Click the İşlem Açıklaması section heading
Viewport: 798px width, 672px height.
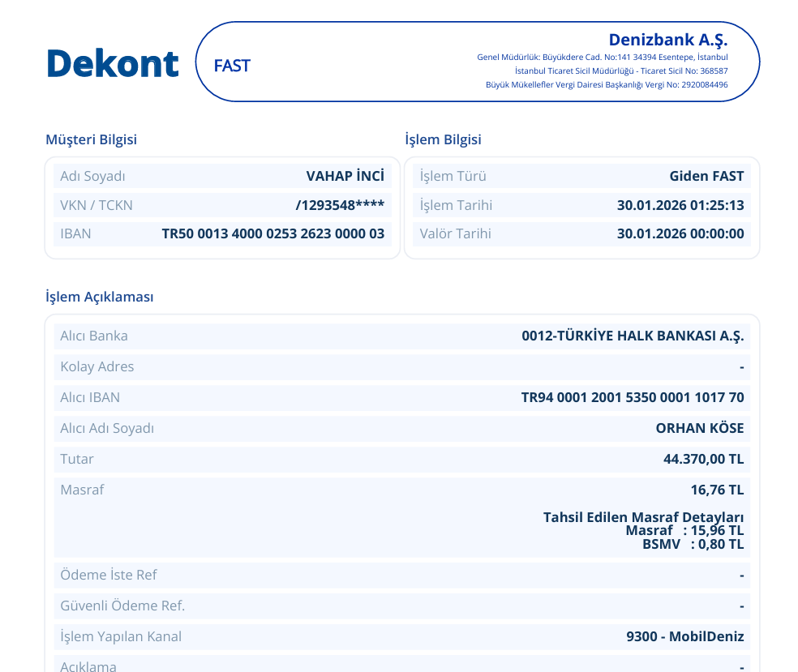click(99, 297)
